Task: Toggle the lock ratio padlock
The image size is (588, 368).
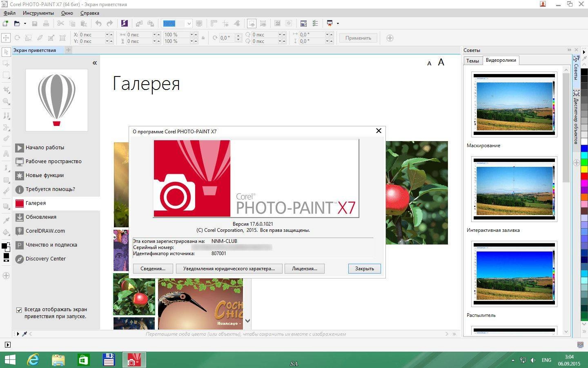Action: (x=203, y=38)
